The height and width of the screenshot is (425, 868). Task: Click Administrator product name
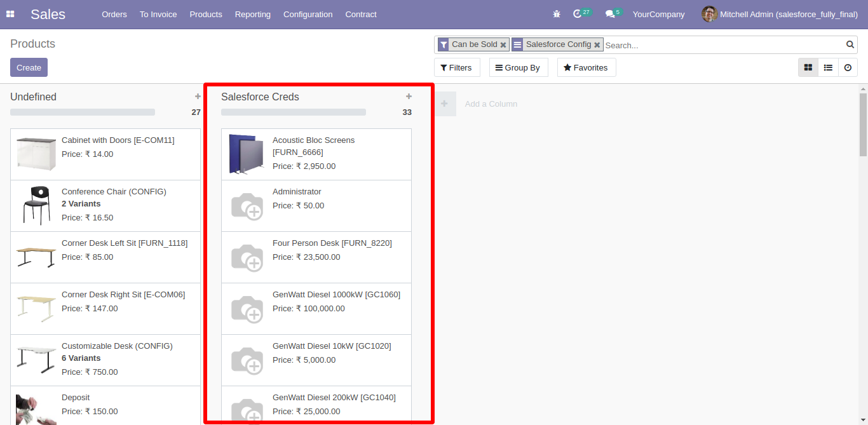tap(297, 192)
